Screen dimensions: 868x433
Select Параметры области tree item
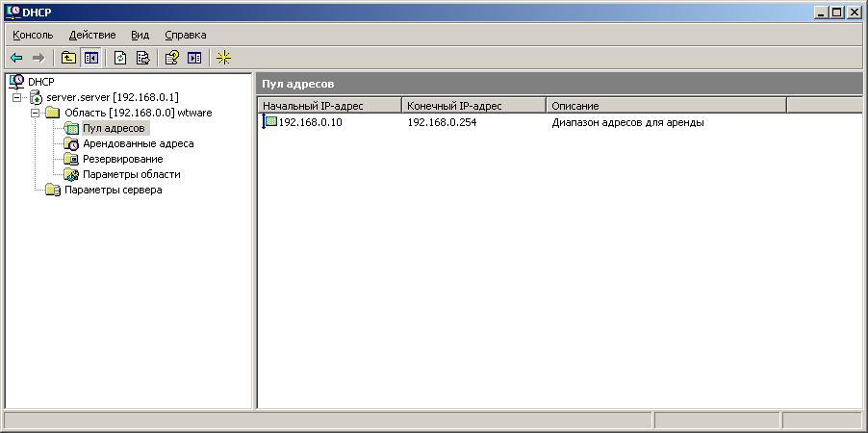(131, 174)
